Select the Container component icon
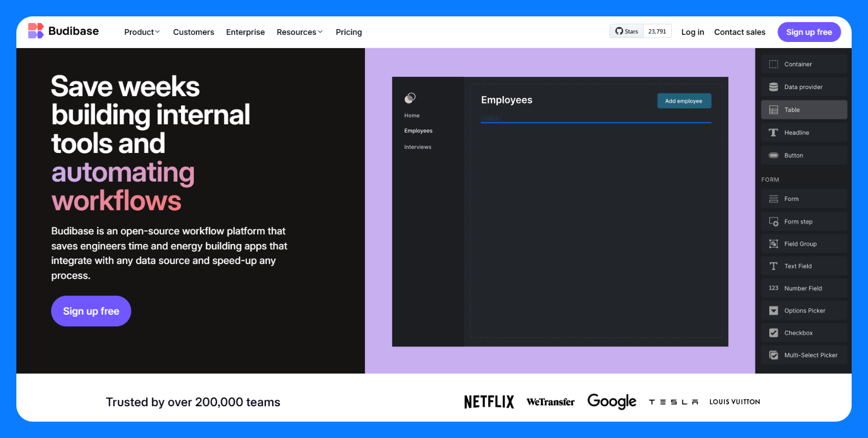This screenshot has height=438, width=868. pyautogui.click(x=773, y=64)
